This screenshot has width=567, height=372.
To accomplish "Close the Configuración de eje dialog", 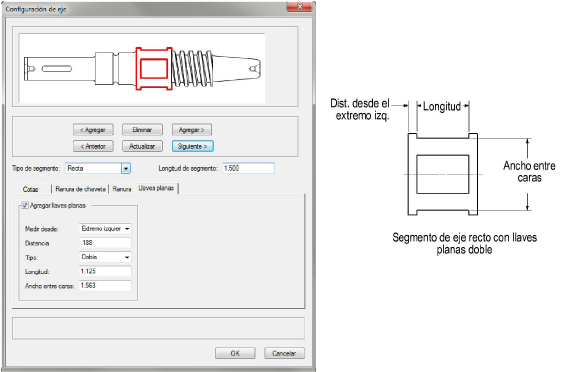I will click(x=300, y=7).
